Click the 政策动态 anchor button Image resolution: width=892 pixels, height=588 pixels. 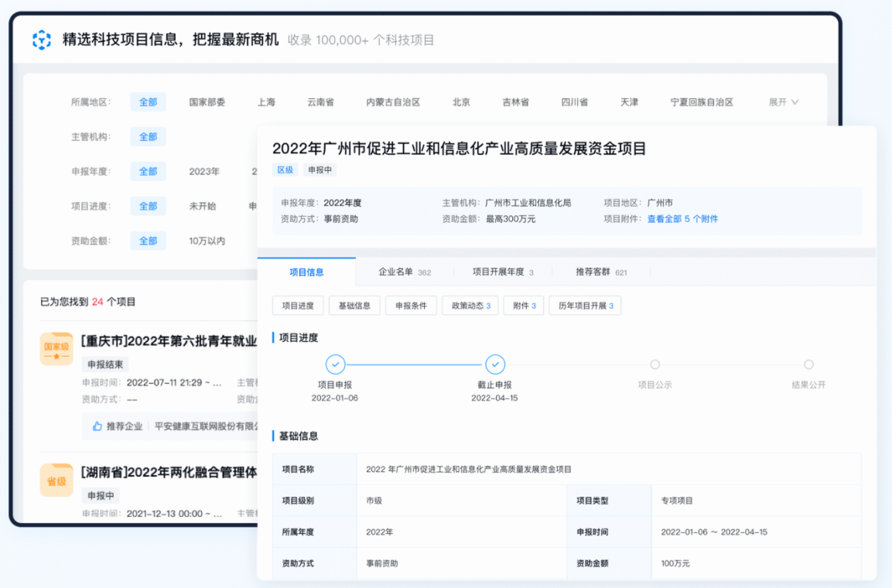pyautogui.click(x=470, y=306)
